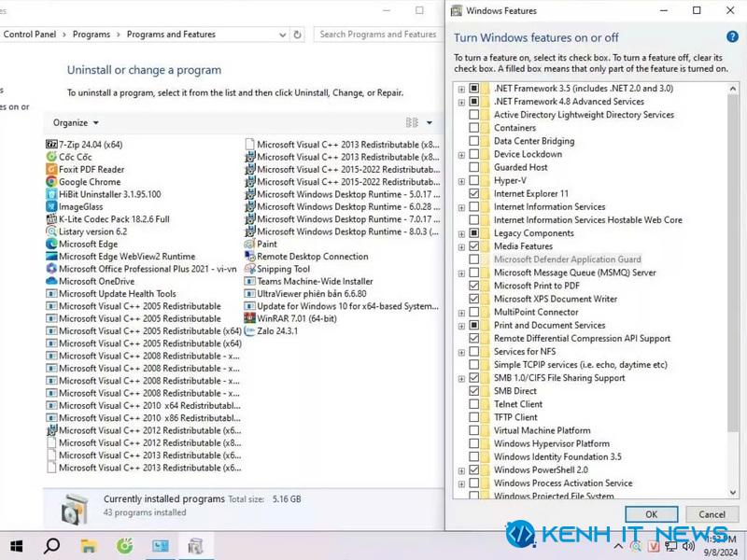This screenshot has height=560, width=747.
Task: Expand the Hyper-V feature node
Action: 461,181
